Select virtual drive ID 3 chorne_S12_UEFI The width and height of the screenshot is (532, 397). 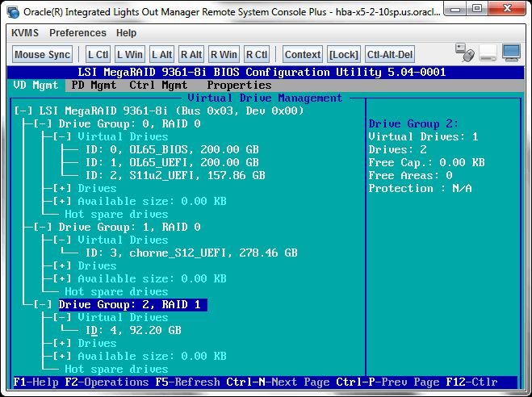click(x=191, y=253)
